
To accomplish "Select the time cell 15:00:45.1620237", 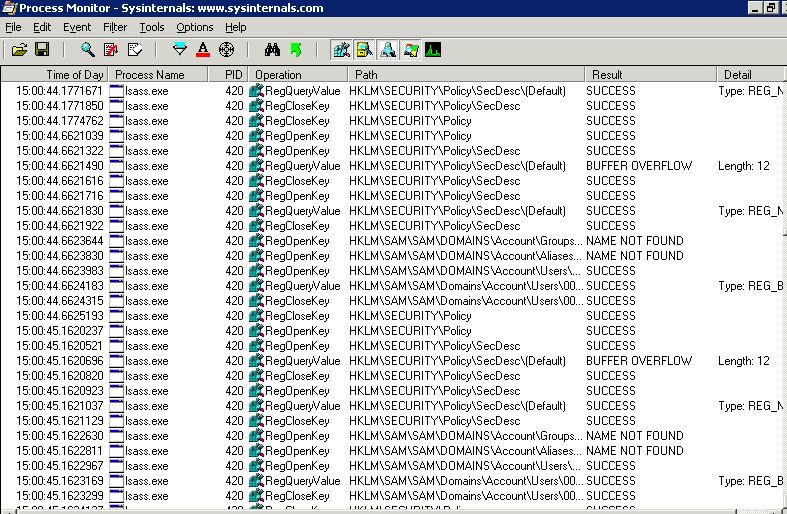I will click(x=60, y=331).
